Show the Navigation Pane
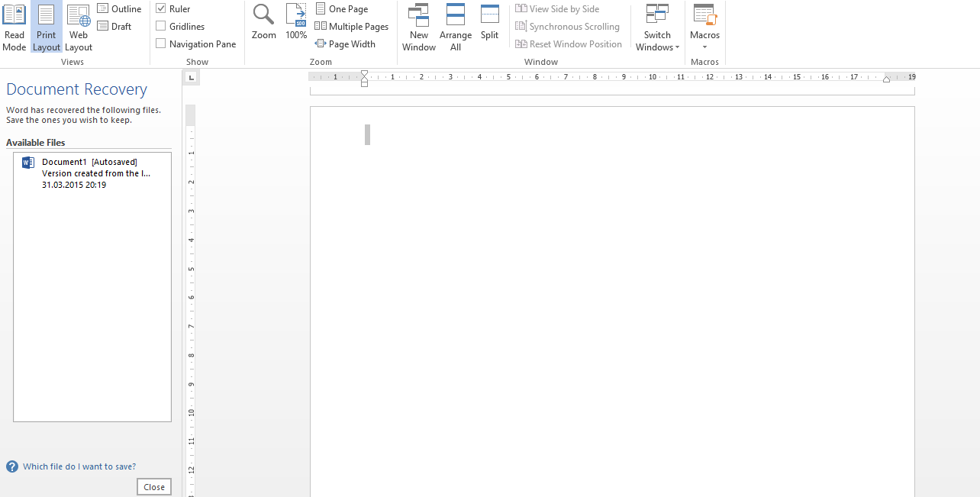The width and height of the screenshot is (980, 497). [161, 44]
